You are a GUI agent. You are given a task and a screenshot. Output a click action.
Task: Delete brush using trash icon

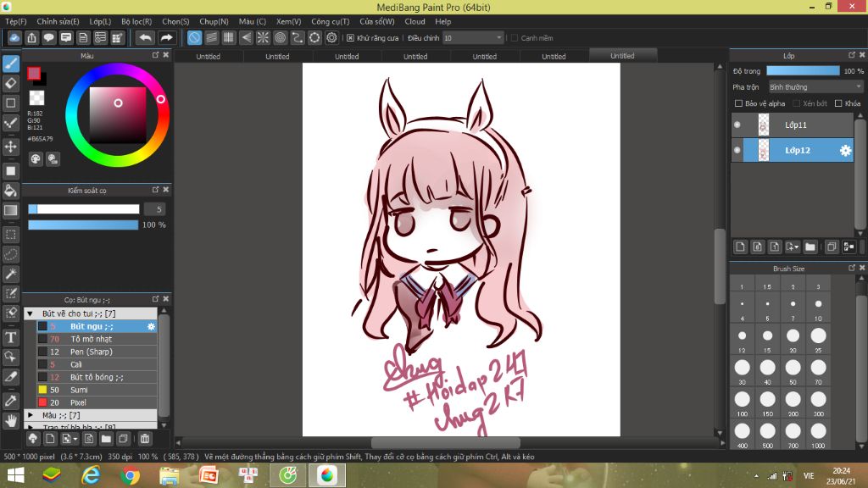[144, 439]
